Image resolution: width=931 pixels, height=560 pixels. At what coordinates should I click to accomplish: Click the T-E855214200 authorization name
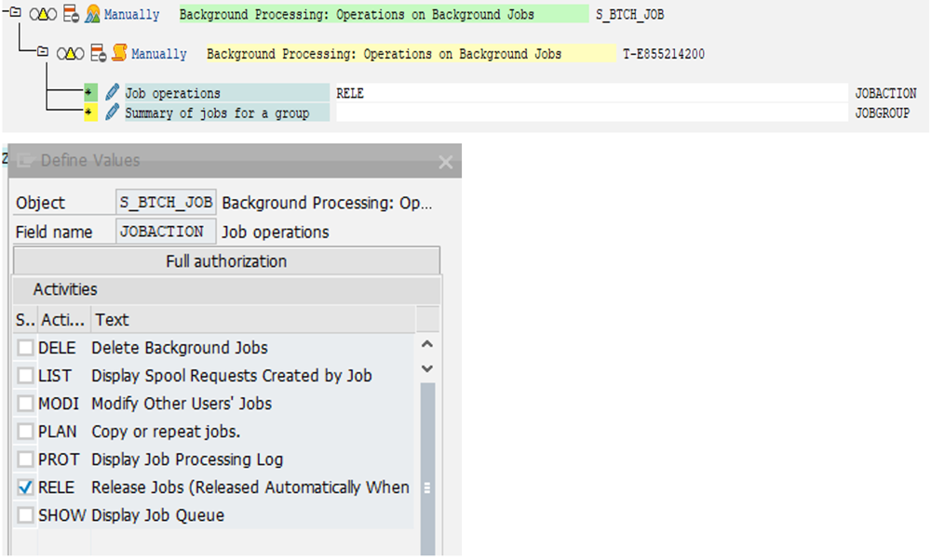coord(664,54)
